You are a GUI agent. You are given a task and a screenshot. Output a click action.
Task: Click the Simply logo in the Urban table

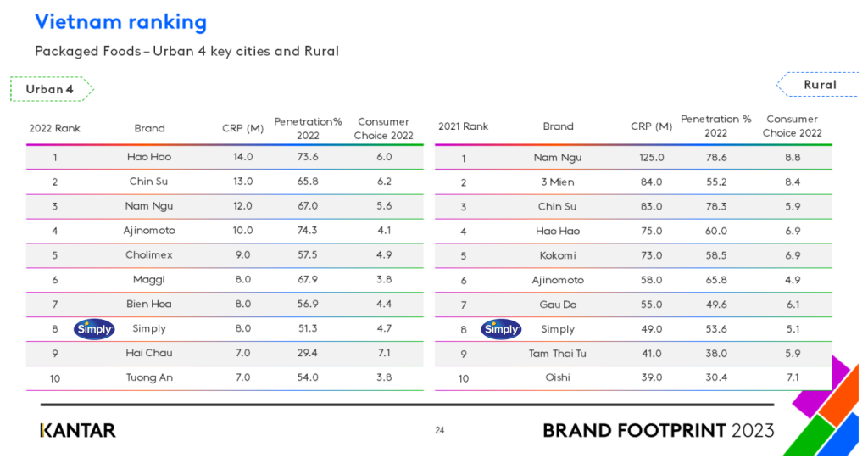[94, 329]
